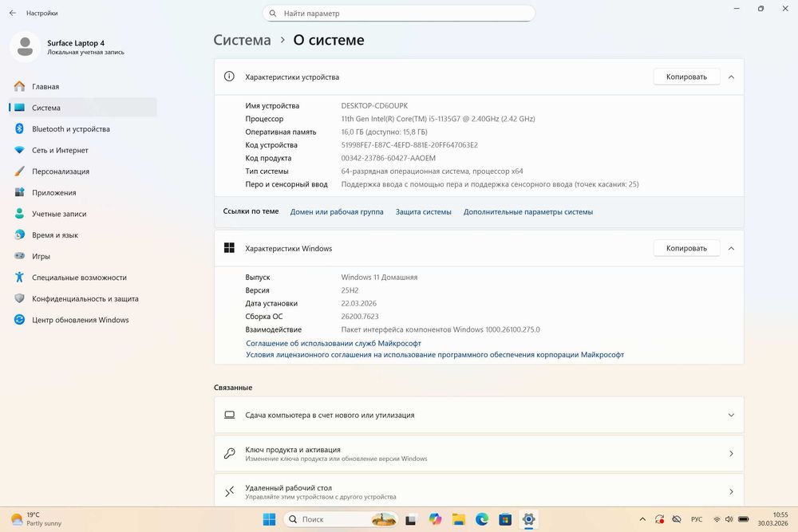798x532 pixels.
Task: Go up to Система in the breadcrumb
Action: click(x=243, y=40)
